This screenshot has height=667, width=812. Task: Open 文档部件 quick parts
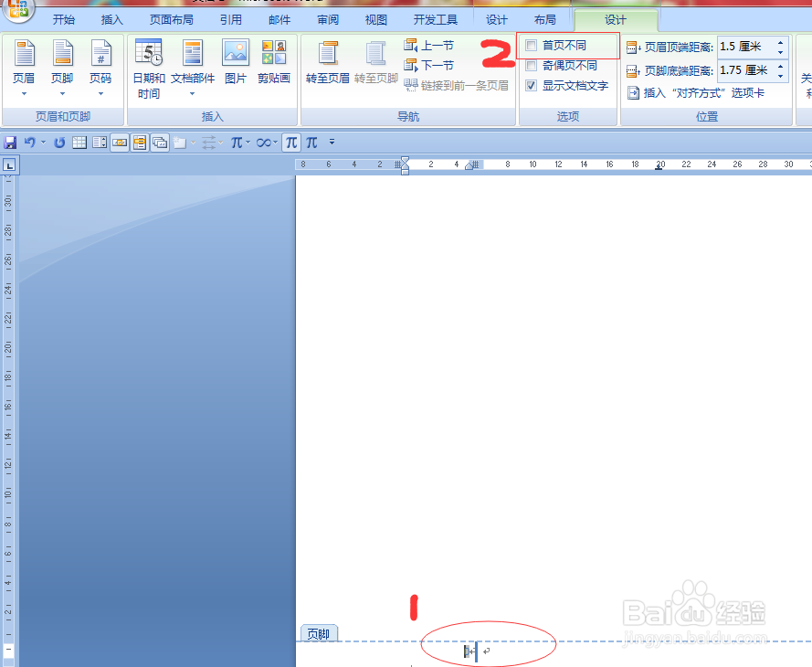(x=193, y=68)
